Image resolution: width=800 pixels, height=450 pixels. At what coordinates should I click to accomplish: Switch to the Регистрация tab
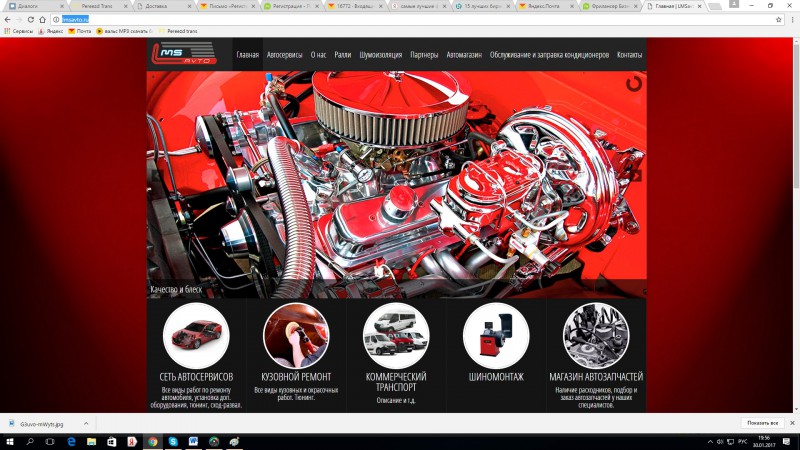[x=290, y=6]
